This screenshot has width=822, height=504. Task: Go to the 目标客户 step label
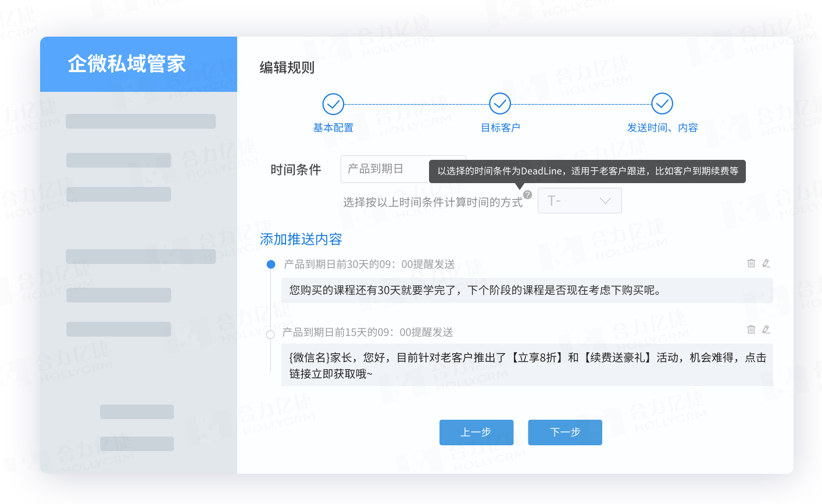(500, 128)
